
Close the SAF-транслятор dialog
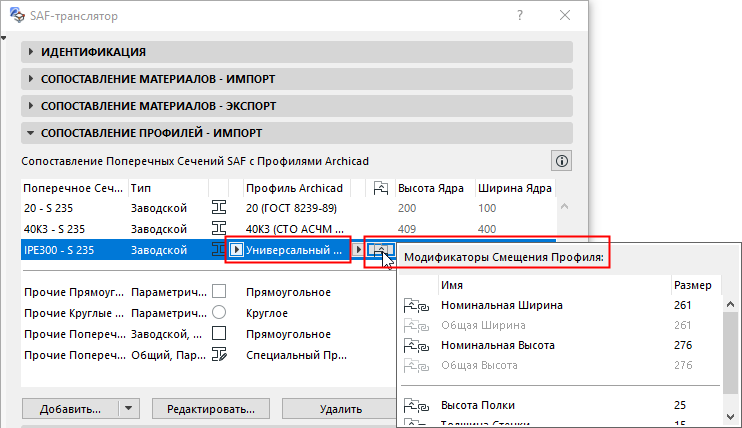point(565,16)
